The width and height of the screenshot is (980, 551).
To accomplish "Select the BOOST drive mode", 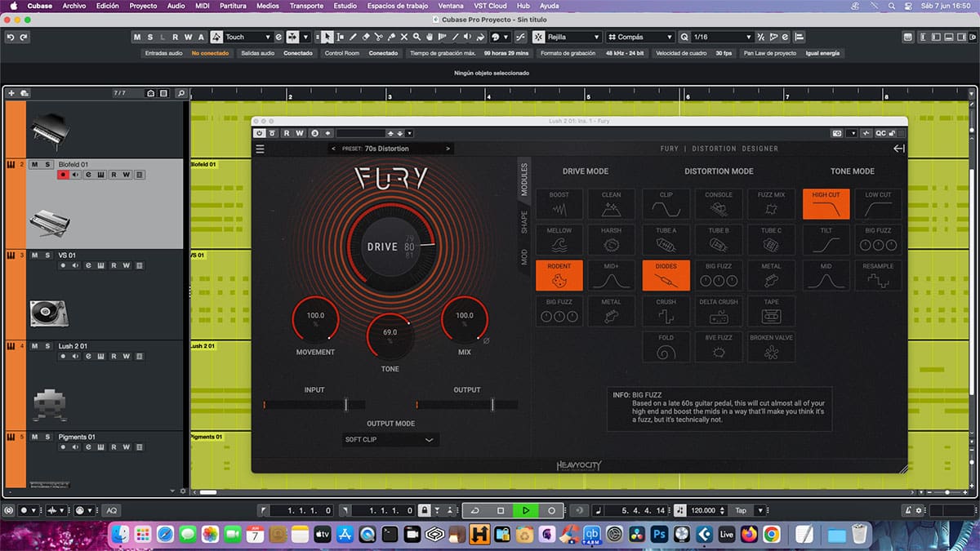I will [559, 204].
